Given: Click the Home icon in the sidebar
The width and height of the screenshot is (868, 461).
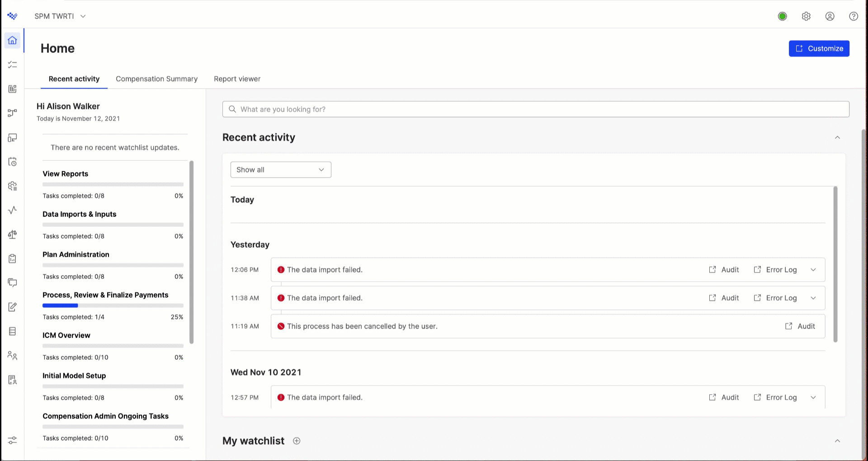Looking at the screenshot, I should click(x=12, y=40).
